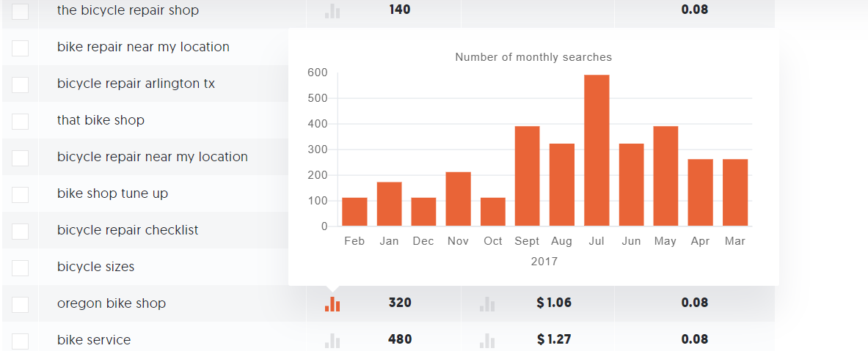Viewport: 868px width, 351px height.
Task: Click the Feb bar in the chart
Action: 354,212
